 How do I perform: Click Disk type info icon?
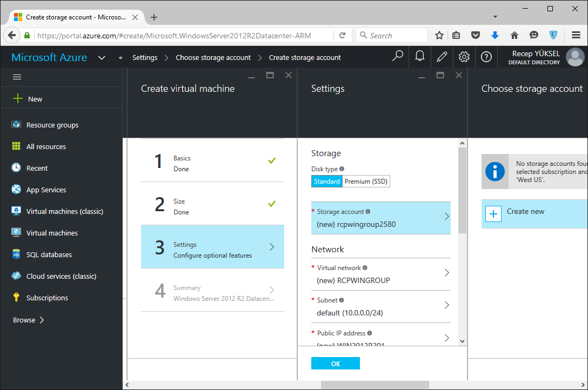tap(342, 169)
